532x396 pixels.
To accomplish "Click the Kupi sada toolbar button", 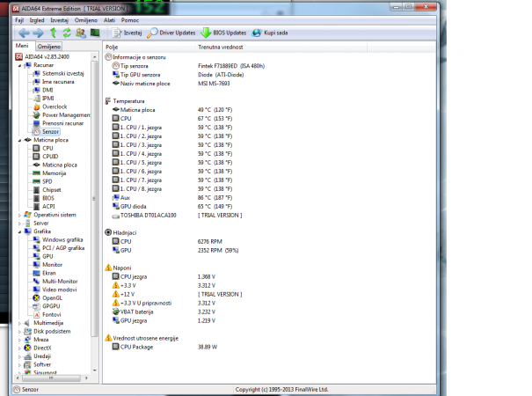I will tap(270, 33).
